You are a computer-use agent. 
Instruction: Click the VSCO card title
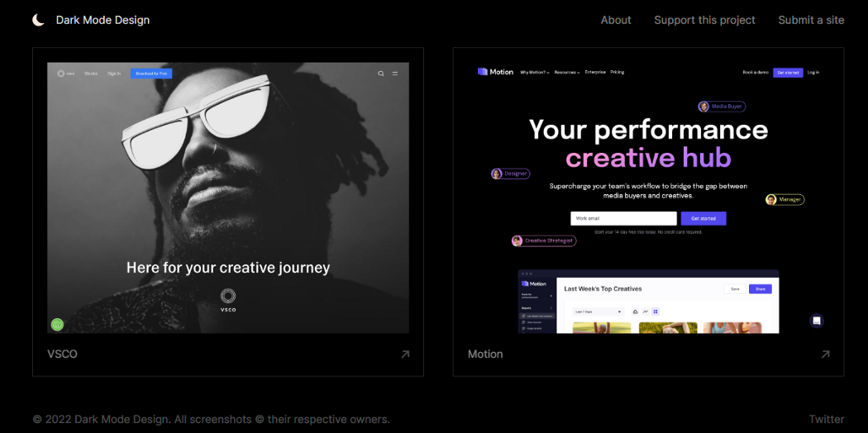pyautogui.click(x=62, y=354)
